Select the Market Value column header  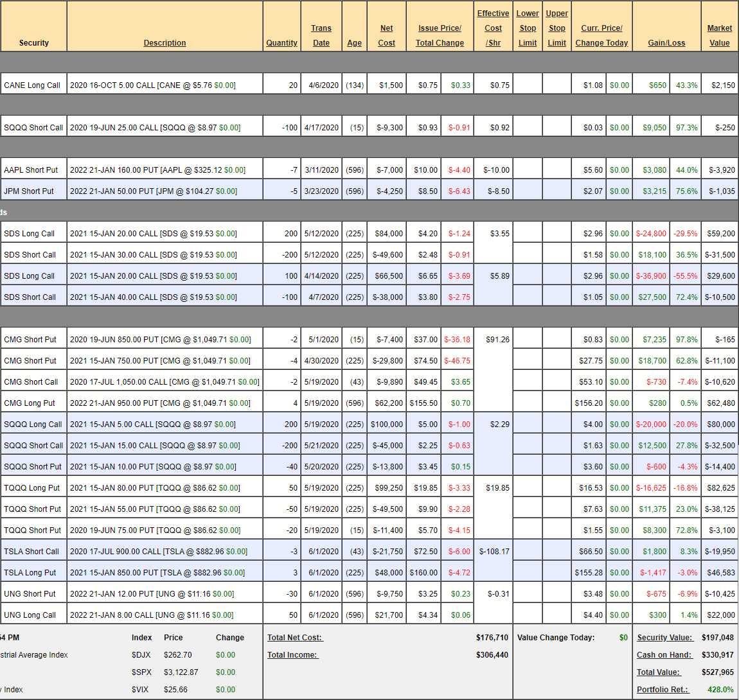719,35
